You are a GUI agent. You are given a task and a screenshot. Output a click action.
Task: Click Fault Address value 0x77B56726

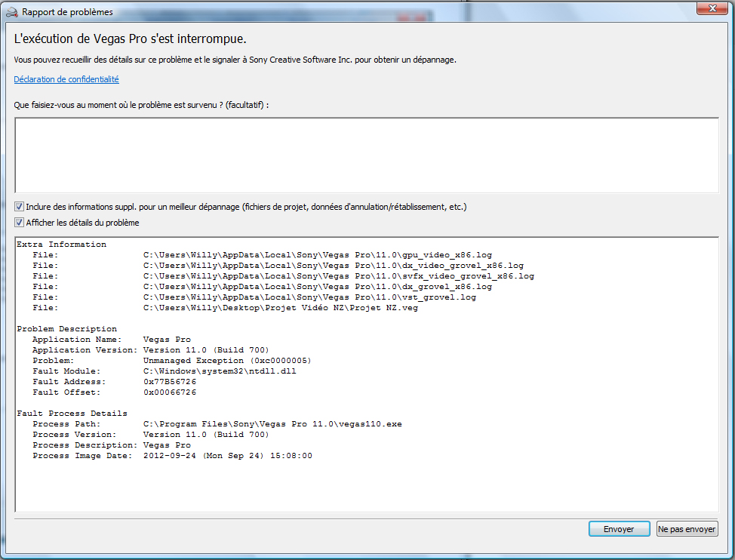pyautogui.click(x=170, y=382)
